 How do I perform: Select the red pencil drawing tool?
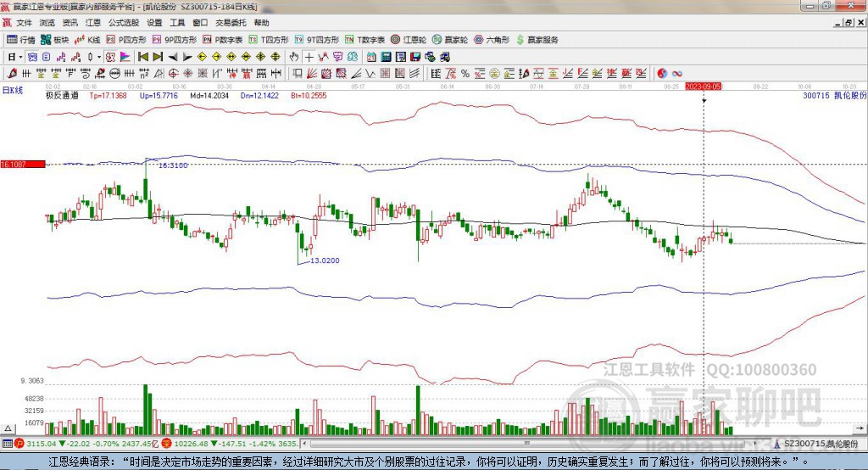(x=12, y=73)
